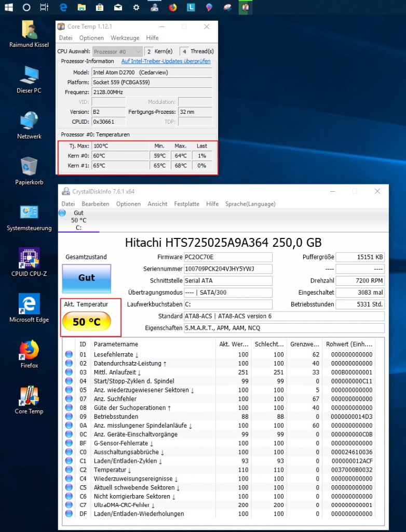
Task: Click the Seriennummer field value
Action: click(228, 269)
